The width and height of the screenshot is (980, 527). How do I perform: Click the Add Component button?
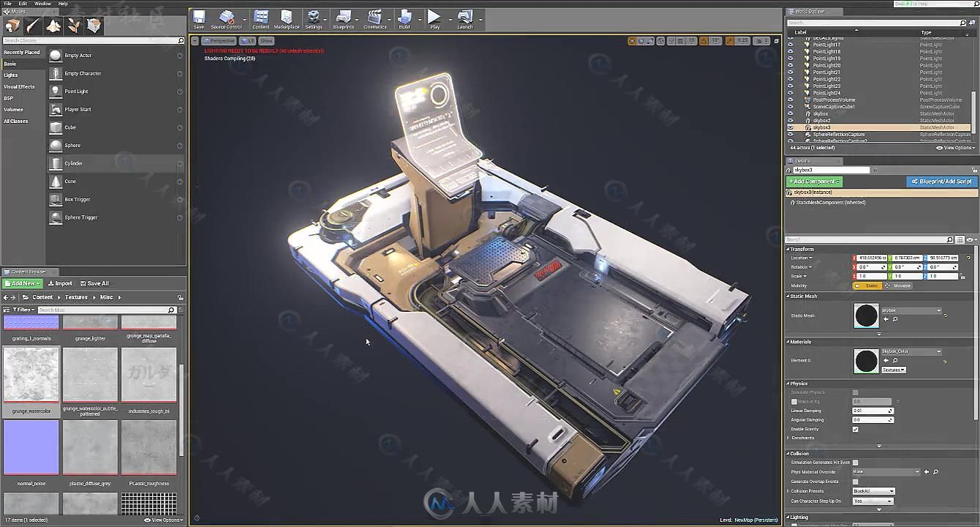point(814,182)
